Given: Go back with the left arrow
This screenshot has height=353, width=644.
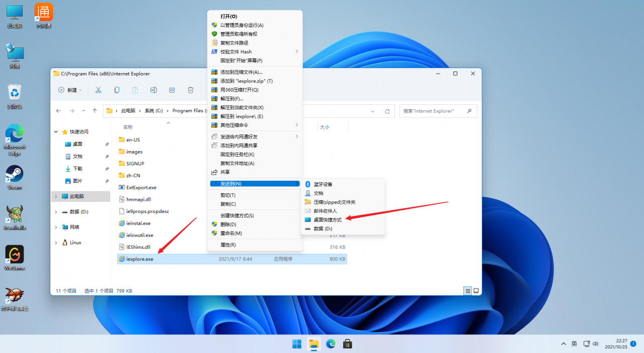Looking at the screenshot, I should pyautogui.click(x=58, y=111).
